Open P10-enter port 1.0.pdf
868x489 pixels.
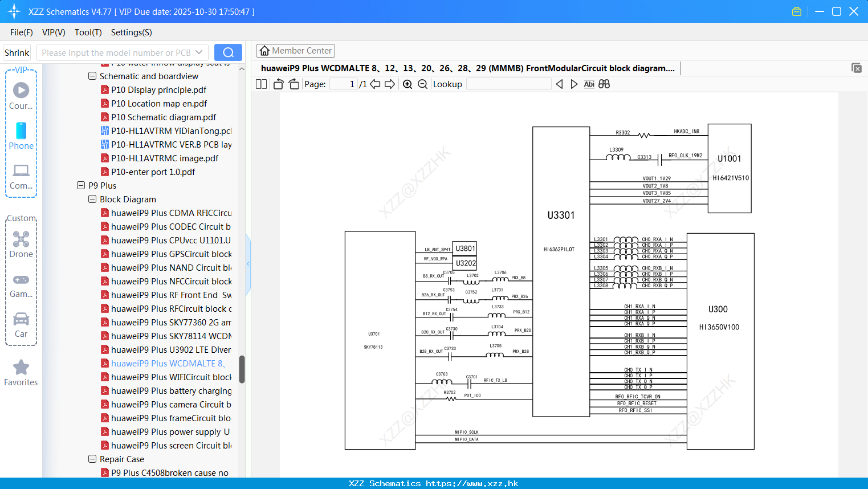153,172
